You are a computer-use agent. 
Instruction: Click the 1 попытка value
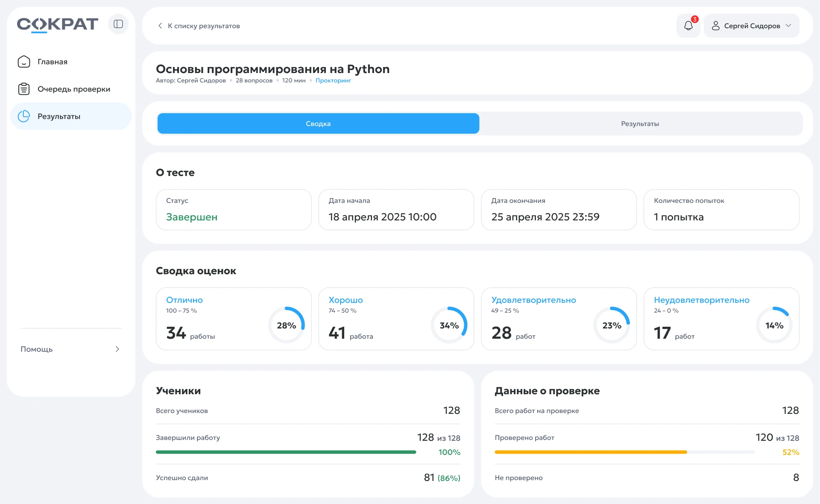679,217
